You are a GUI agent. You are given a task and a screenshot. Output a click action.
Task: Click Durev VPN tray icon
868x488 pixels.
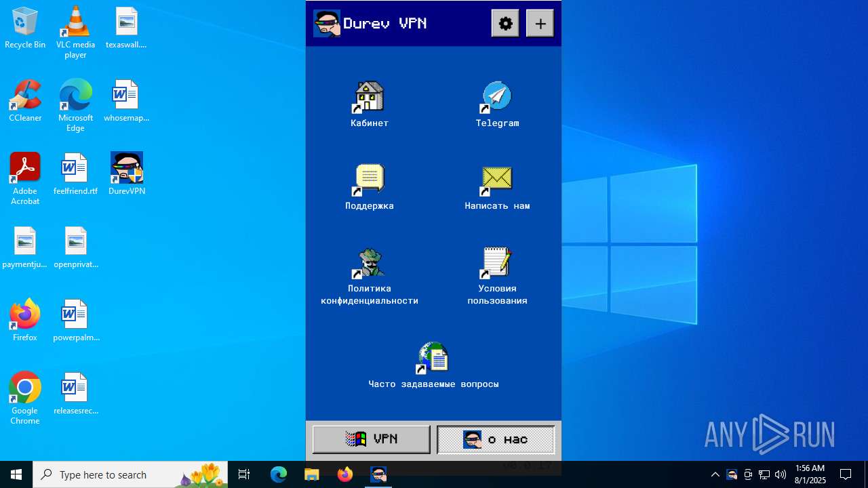(732, 474)
